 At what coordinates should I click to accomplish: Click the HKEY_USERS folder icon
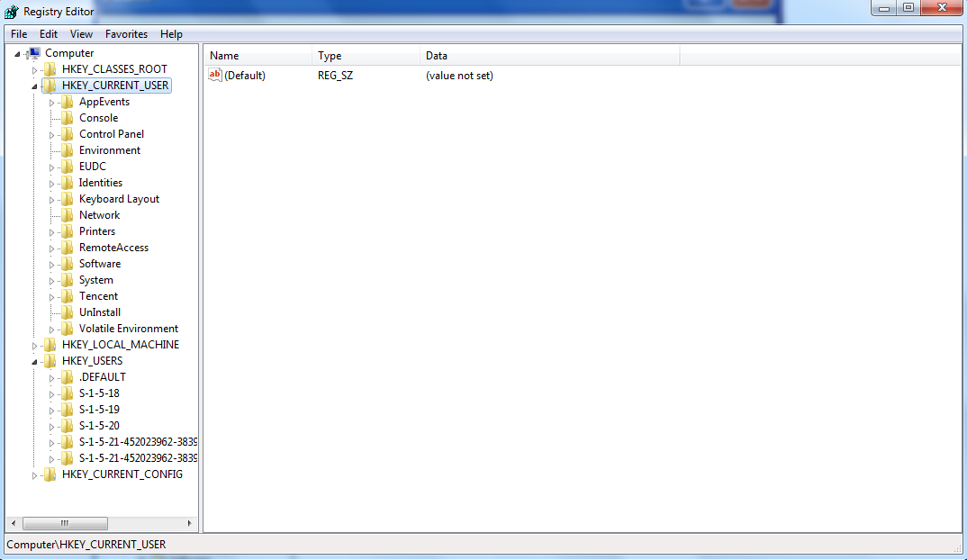(x=50, y=361)
